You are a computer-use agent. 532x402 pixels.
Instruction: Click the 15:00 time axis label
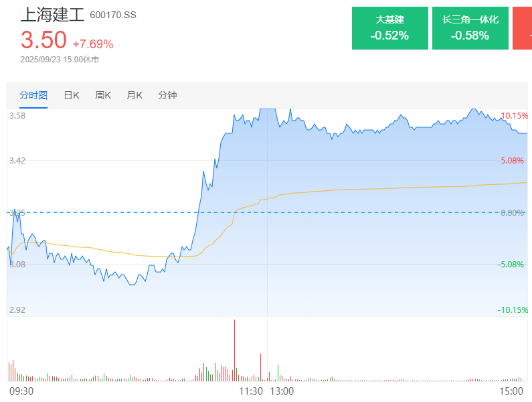point(511,391)
